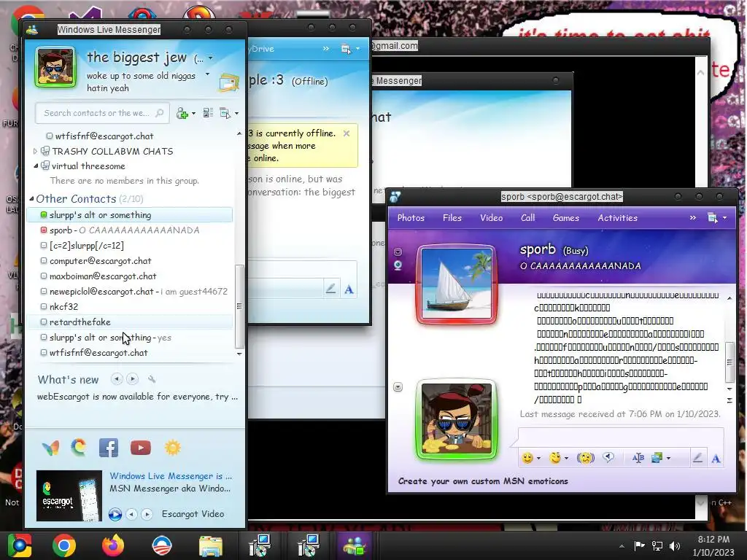Change font style icon in sporb chat
This screenshot has width=747, height=560.
tap(638, 458)
